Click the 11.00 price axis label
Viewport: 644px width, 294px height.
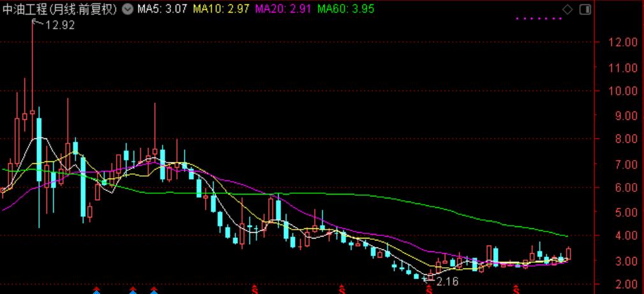click(x=624, y=68)
